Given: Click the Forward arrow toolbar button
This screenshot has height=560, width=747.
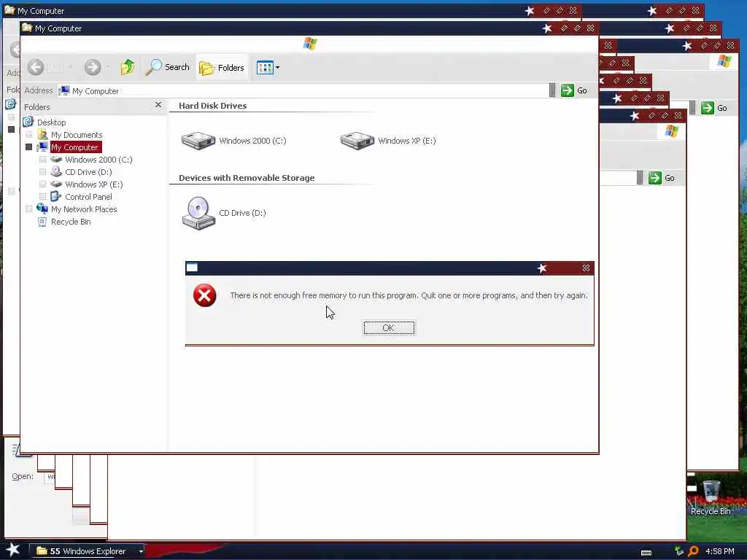Looking at the screenshot, I should [93, 67].
